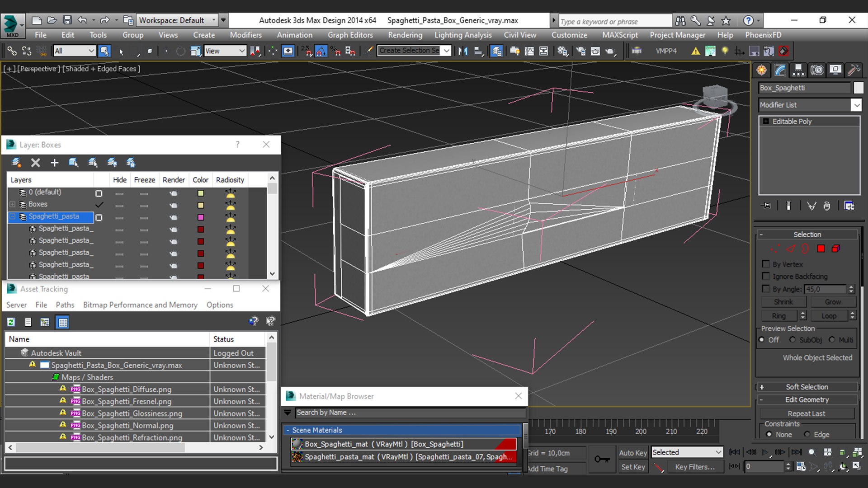Open Create Selection Set dropdown

point(447,51)
